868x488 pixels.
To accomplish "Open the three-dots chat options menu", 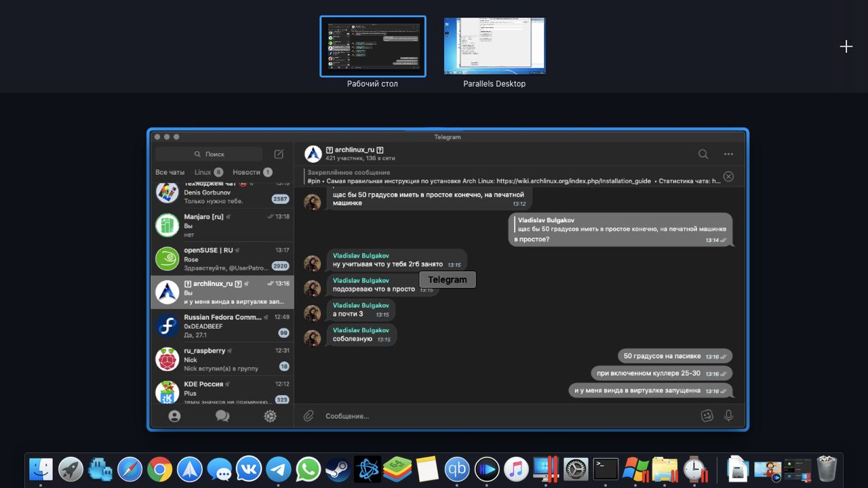I will [728, 154].
